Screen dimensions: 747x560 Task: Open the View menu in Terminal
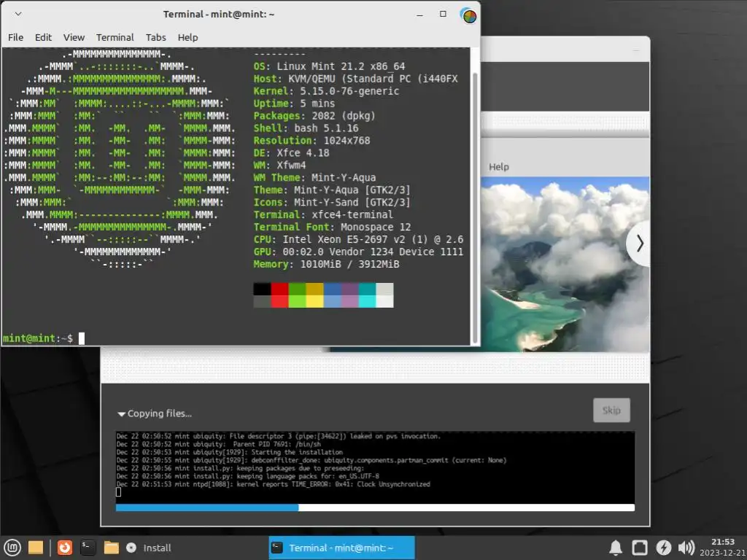tap(74, 37)
